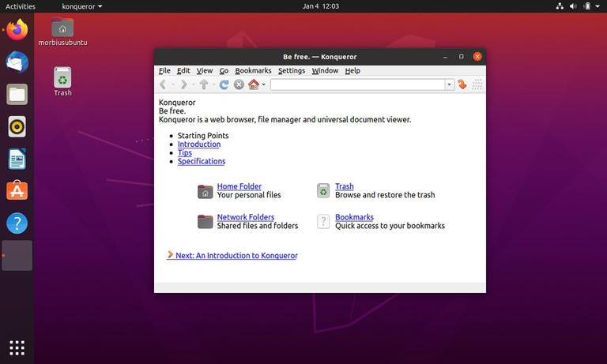Screen dimensions: 607x364
Task: Open the Window menu
Action: point(325,70)
